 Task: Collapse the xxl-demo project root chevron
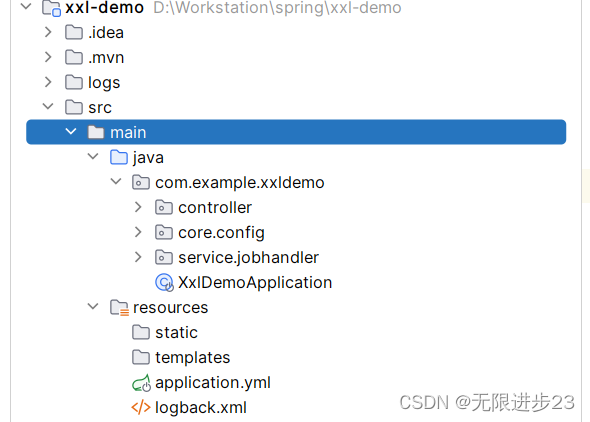[x=26, y=6]
